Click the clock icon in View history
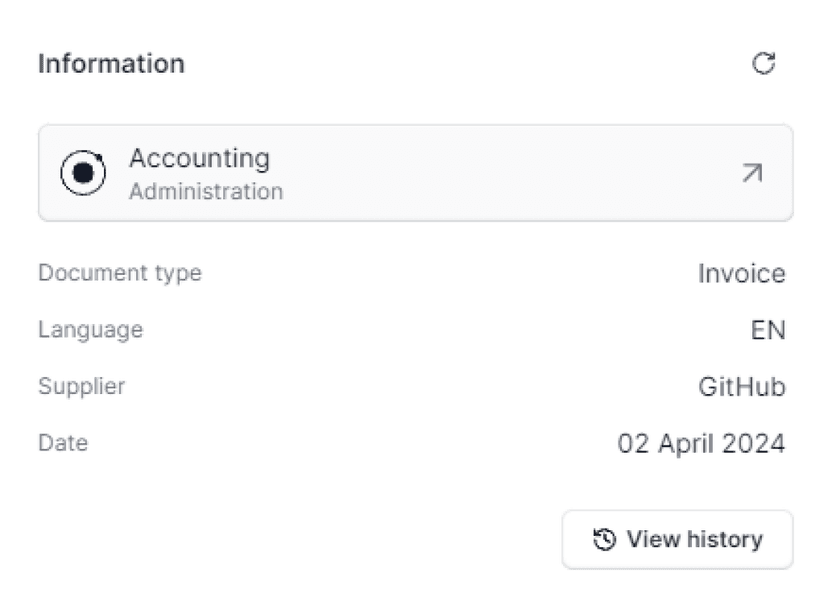This screenshot has width=828, height=590. tap(604, 540)
